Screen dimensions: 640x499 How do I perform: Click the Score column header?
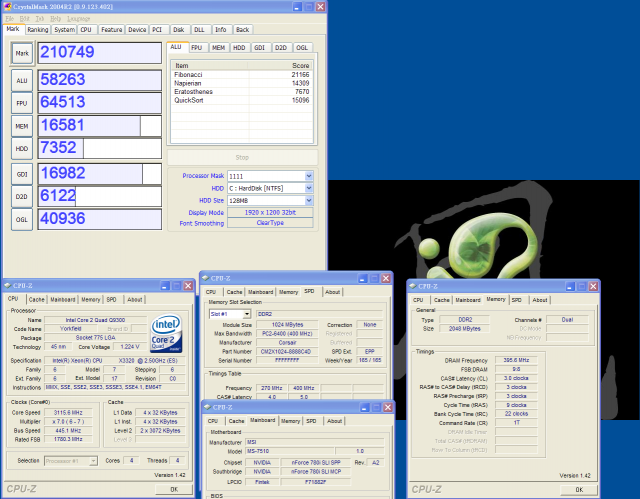(x=280, y=66)
